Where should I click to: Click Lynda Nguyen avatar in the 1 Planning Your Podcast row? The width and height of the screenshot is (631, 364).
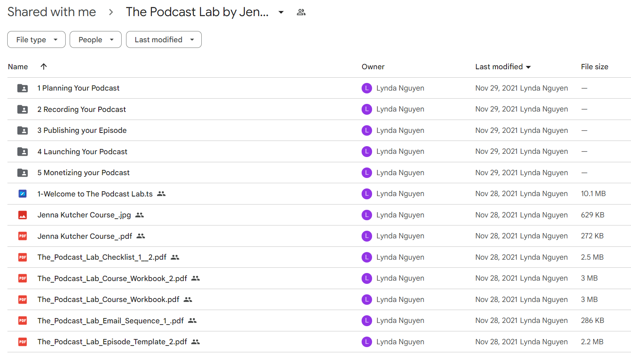click(367, 88)
